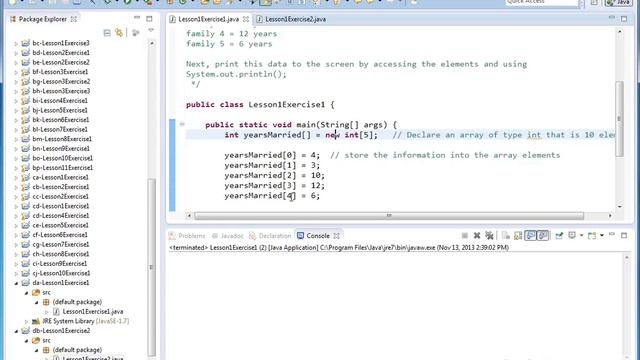Click the bh-Lesson3Exercise3 project icon
The height and width of the screenshot is (360, 640).
pyautogui.click(x=25, y=91)
